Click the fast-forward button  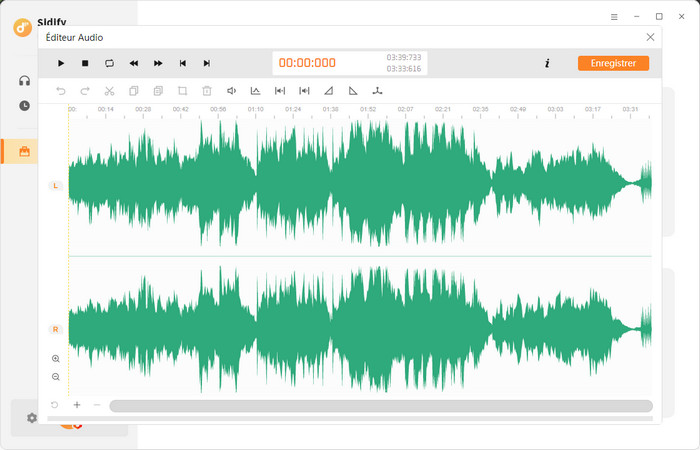[158, 63]
